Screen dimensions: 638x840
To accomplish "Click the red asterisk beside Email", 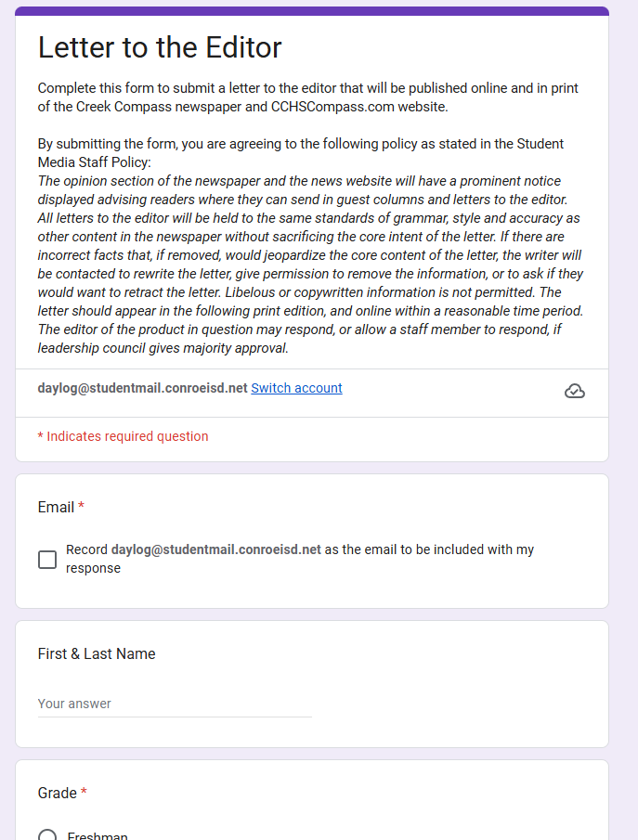I will (x=82, y=507).
